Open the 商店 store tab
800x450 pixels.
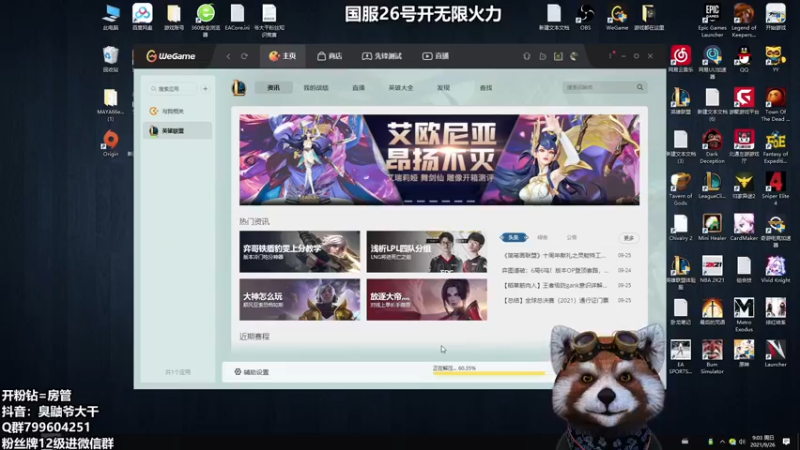coord(329,56)
